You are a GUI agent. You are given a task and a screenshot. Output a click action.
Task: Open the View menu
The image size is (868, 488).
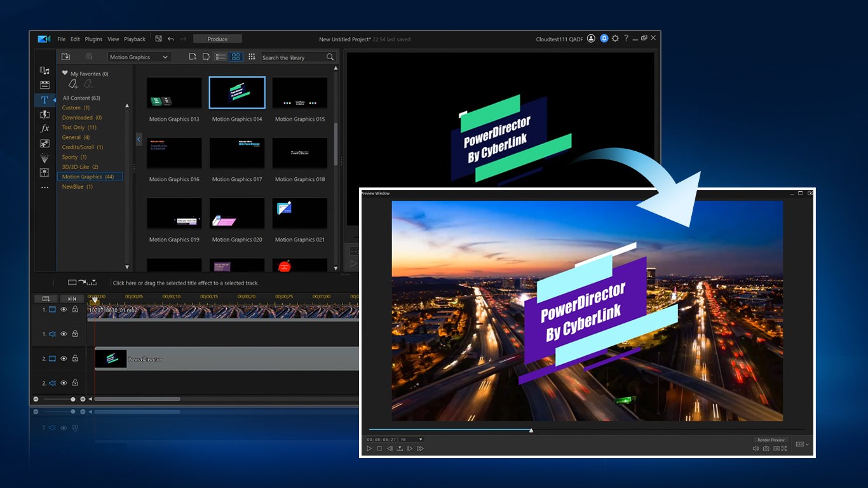click(113, 39)
